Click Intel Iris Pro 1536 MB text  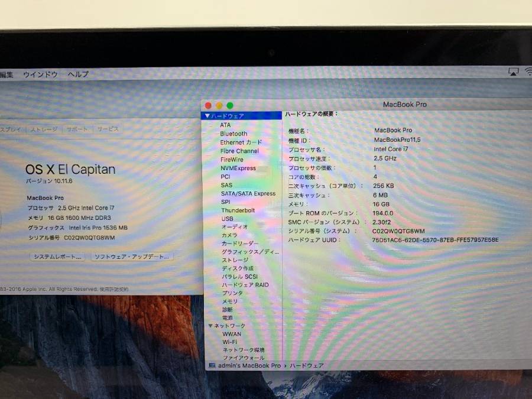(x=98, y=228)
